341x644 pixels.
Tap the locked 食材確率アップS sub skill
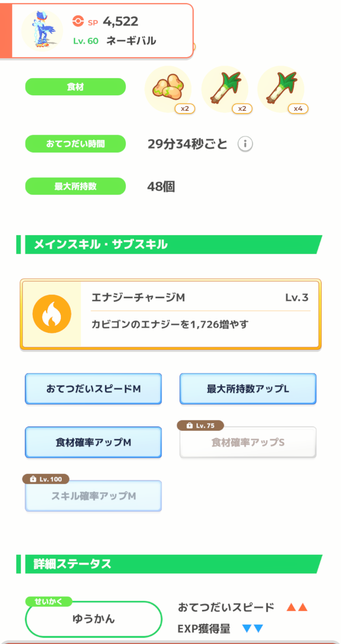click(x=248, y=443)
